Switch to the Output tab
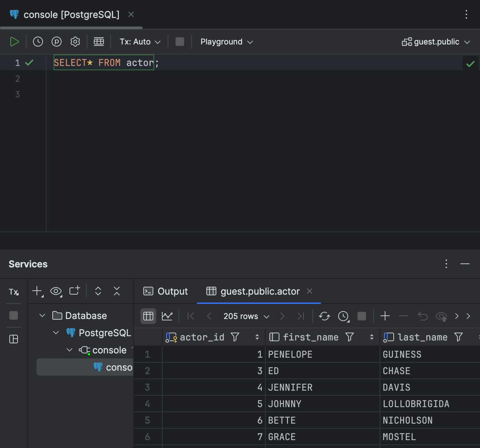 pos(165,291)
